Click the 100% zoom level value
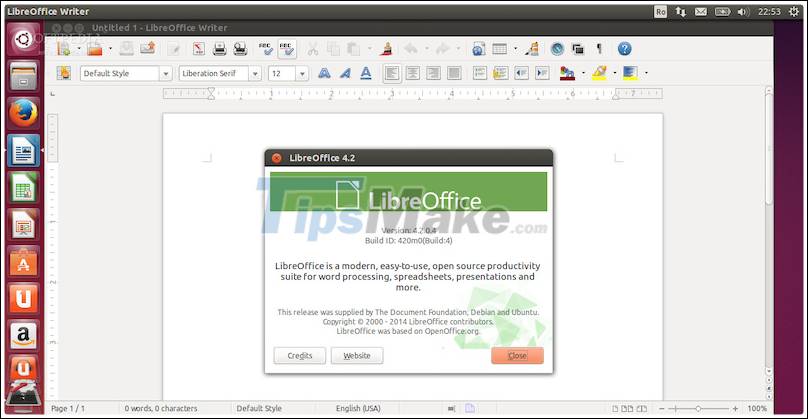Viewport: 808px width, 419px height. [757, 408]
